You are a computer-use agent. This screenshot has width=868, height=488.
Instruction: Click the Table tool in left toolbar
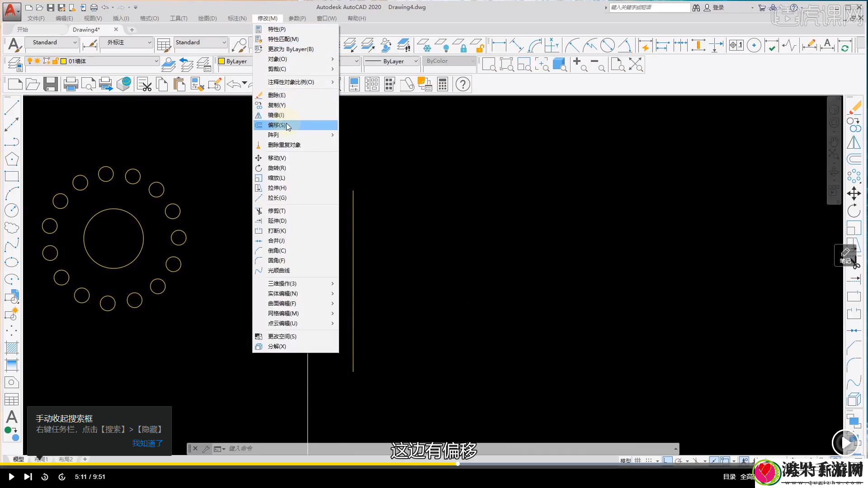12,399
